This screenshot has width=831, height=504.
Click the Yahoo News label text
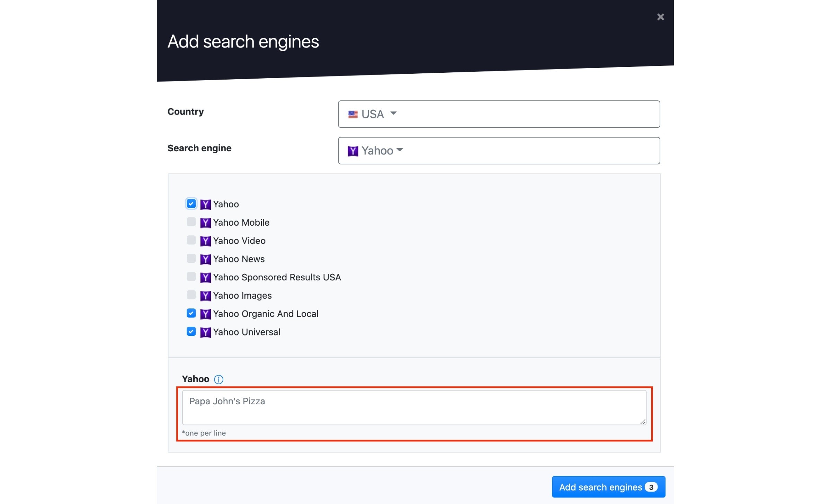click(x=239, y=259)
